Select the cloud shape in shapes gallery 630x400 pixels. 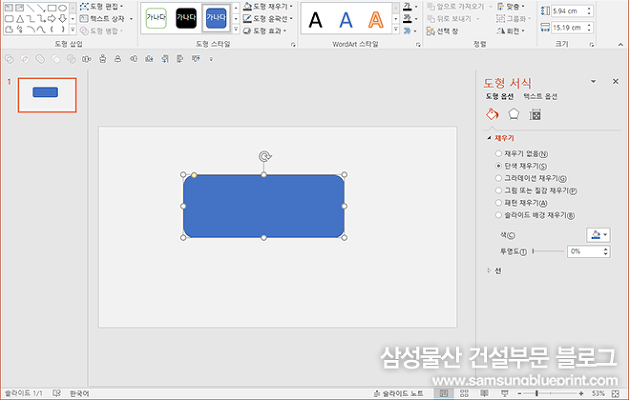click(9, 29)
